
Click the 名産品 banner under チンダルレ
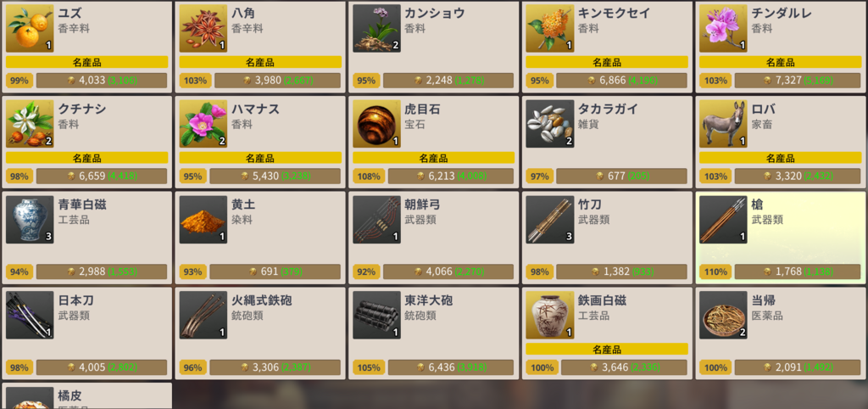780,63
